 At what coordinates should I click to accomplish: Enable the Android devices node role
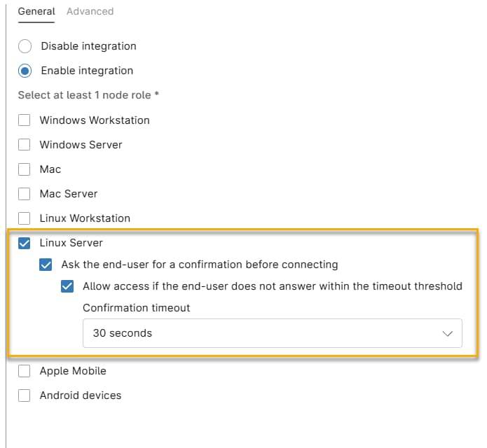pyautogui.click(x=25, y=395)
